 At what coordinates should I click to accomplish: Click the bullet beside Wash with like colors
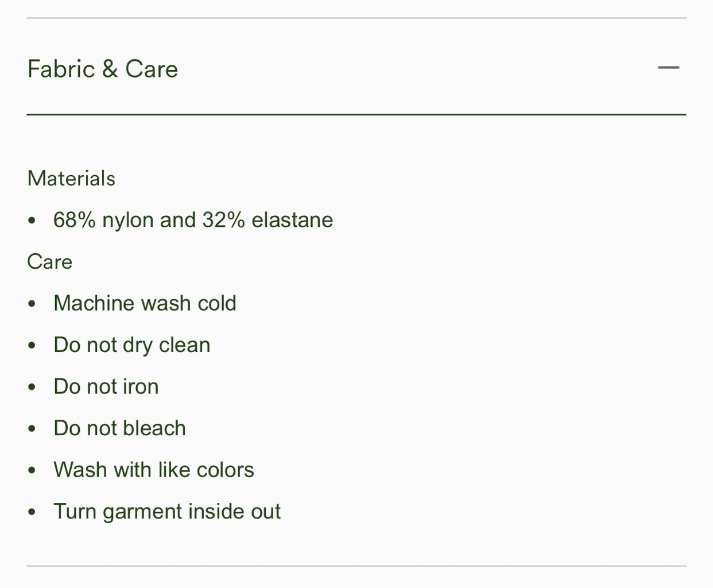click(32, 470)
